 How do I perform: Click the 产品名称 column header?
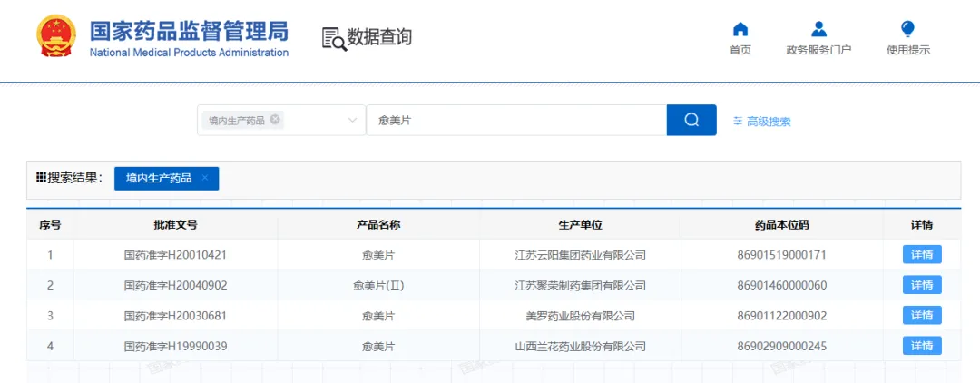[378, 225]
